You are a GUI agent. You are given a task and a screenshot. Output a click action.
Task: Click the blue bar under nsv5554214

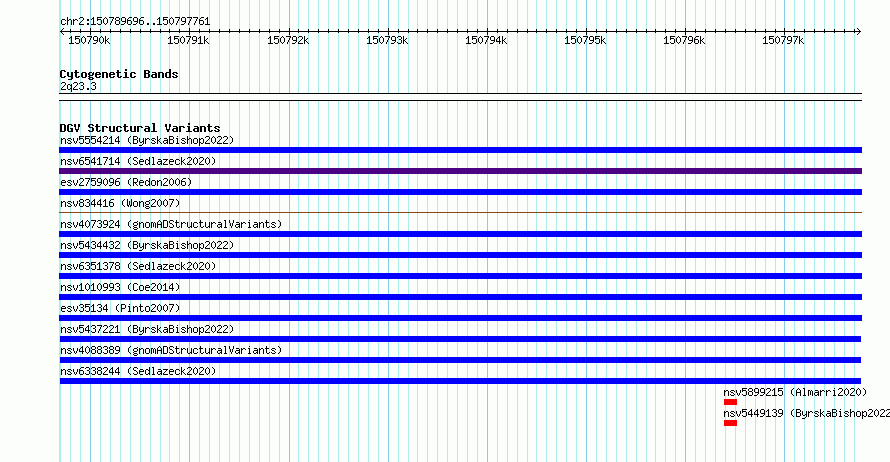click(x=460, y=150)
